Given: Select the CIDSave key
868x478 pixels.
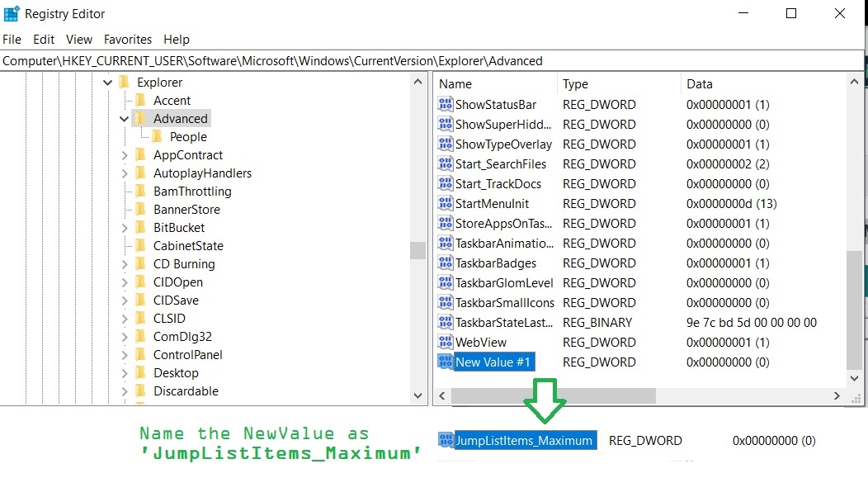Looking at the screenshot, I should 176,301.
